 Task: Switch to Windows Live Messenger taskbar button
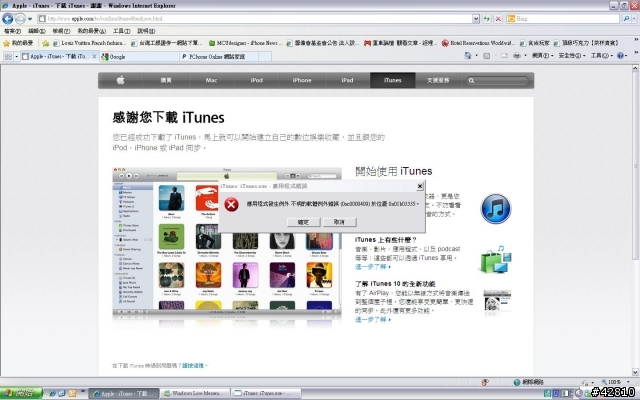coord(194,393)
